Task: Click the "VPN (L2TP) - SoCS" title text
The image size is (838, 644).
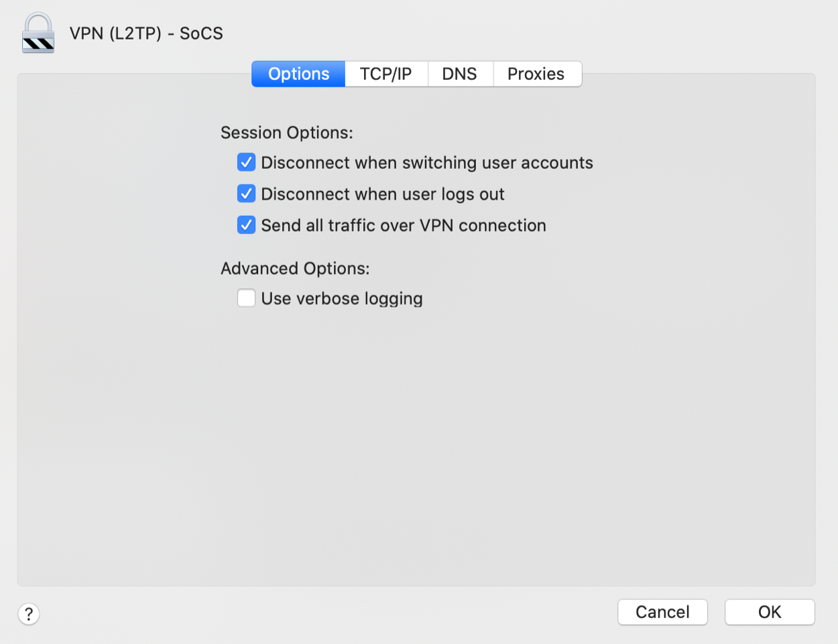Action: point(146,34)
